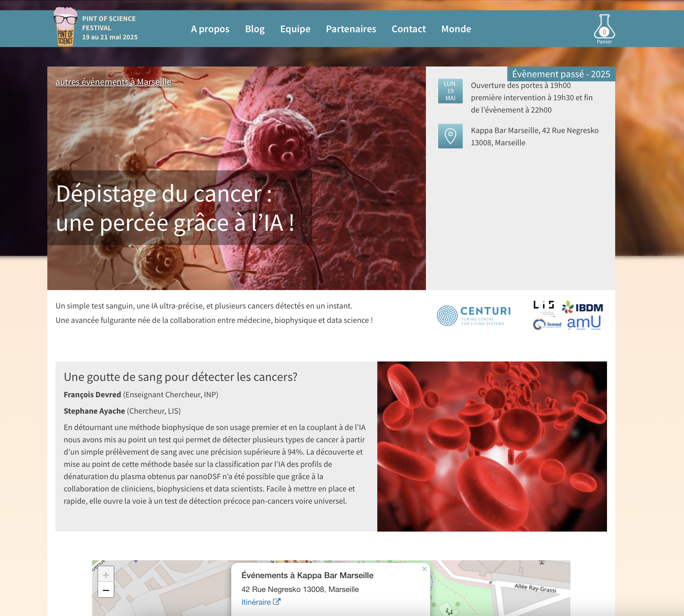Click the map pin location icon

coord(450,136)
